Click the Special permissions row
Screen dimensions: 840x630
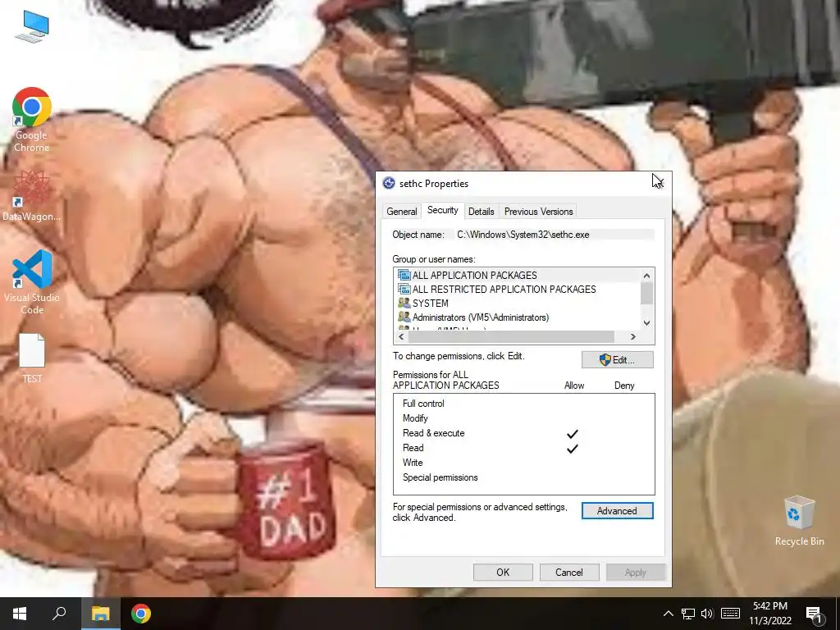tap(523, 477)
